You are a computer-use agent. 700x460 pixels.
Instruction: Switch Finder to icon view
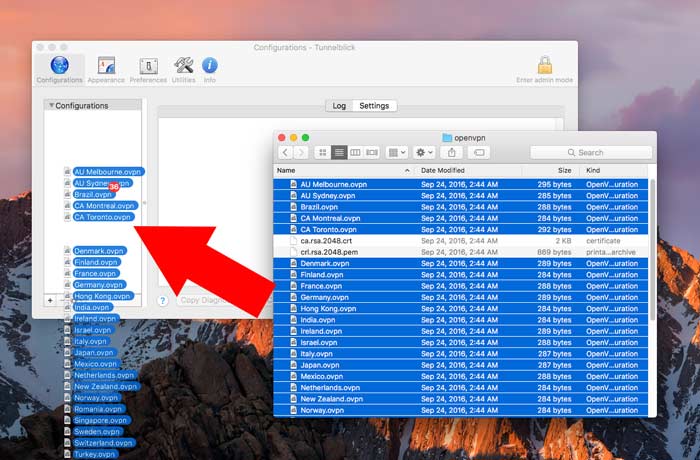[x=322, y=153]
